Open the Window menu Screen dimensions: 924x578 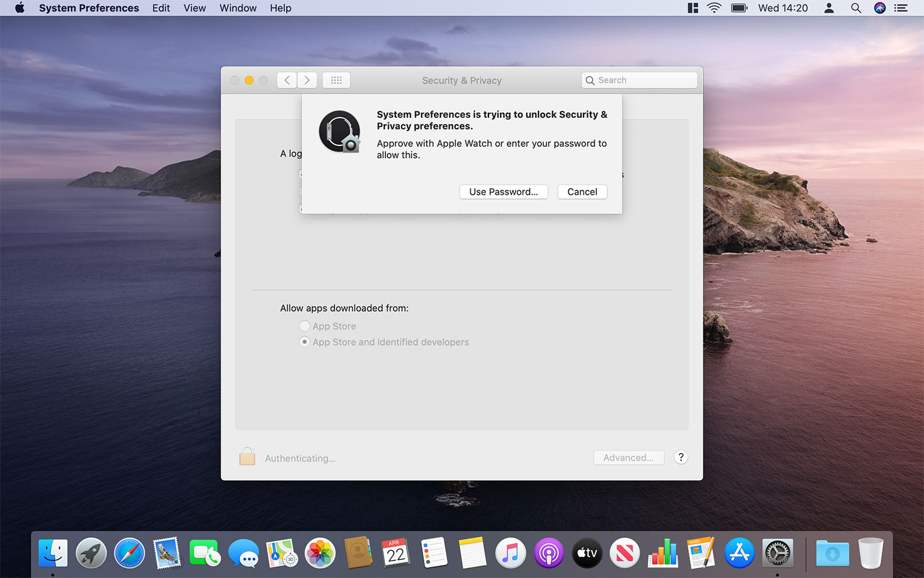238,8
